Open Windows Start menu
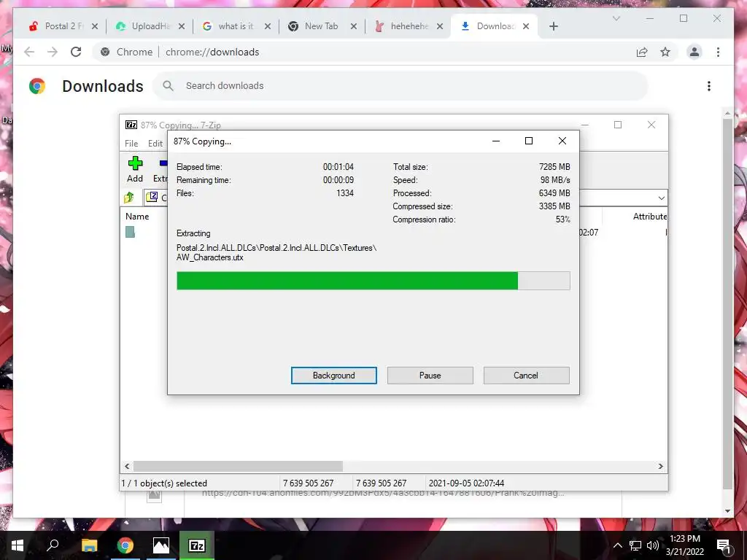This screenshot has height=560, width=747. (x=18, y=545)
